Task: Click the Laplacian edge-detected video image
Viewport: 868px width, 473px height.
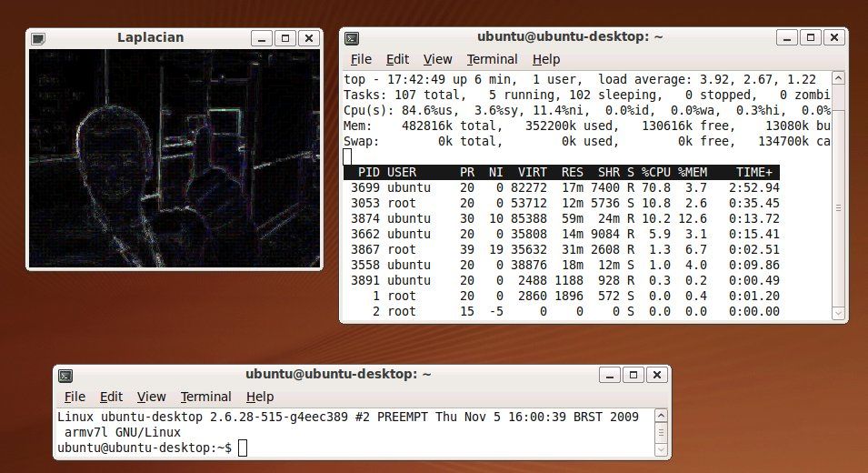Action: 175,158
